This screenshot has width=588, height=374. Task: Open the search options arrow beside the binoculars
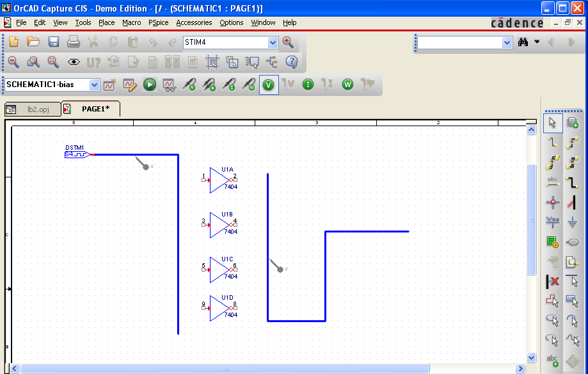537,42
